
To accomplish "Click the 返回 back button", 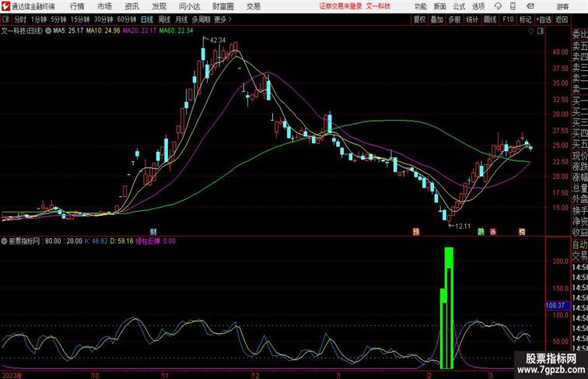I will (562, 19).
